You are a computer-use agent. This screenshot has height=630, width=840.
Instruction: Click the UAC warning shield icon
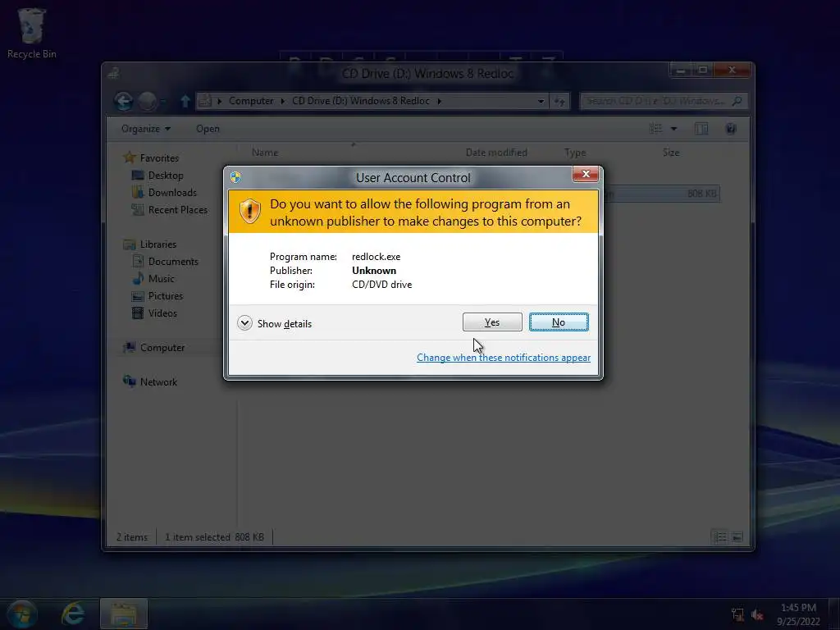pyautogui.click(x=249, y=211)
